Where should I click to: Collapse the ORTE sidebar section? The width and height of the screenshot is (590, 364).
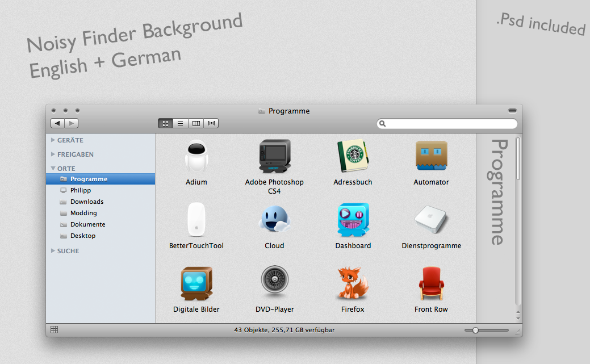53,169
